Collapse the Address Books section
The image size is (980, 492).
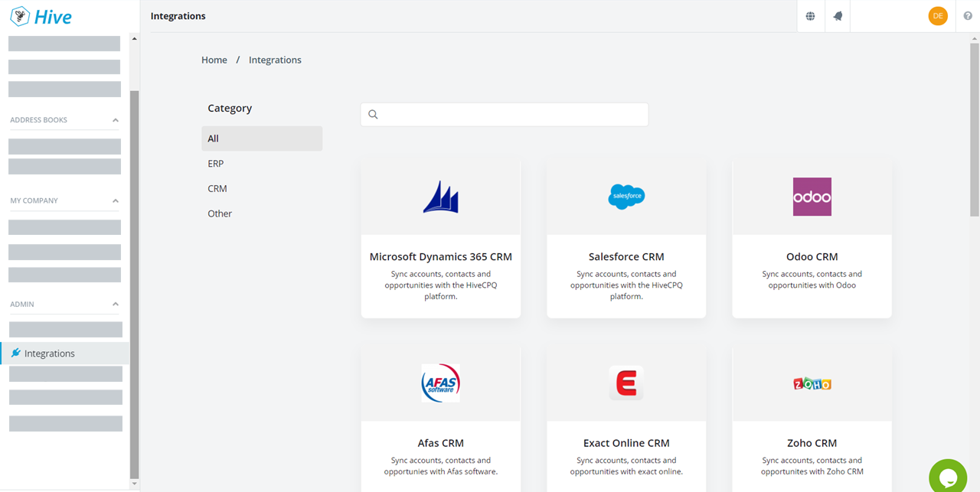click(116, 120)
